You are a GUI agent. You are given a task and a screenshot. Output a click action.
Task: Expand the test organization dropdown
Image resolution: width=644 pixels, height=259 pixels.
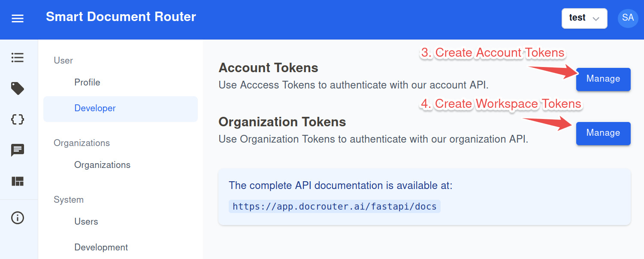(x=584, y=18)
